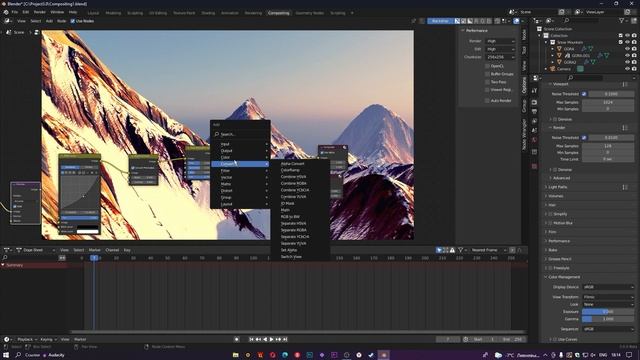Switch to the Compositing workspace tab
The height and width of the screenshot is (360, 640).
point(279,13)
